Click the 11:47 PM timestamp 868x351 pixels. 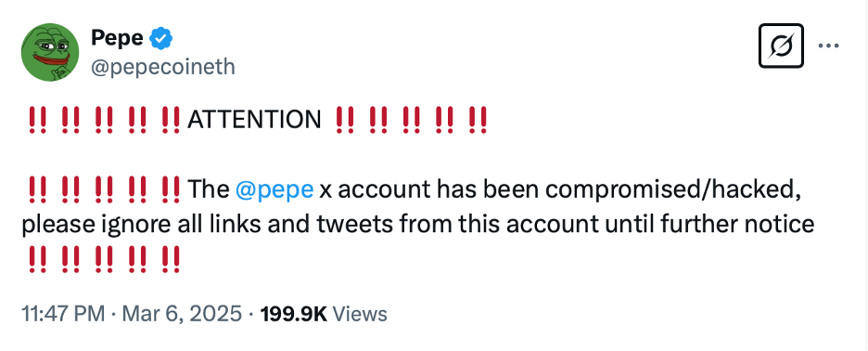point(63,314)
